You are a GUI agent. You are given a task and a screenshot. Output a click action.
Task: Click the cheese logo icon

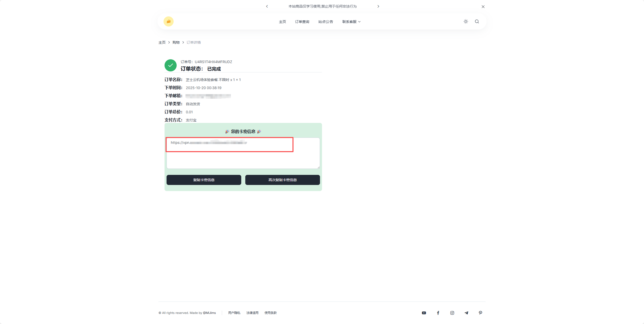(x=168, y=21)
